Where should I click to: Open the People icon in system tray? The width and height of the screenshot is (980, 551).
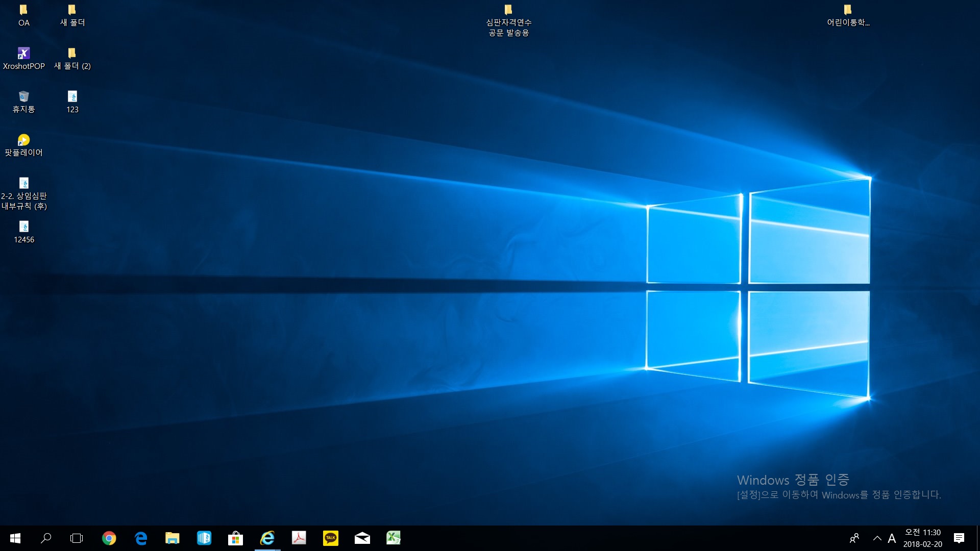854,538
